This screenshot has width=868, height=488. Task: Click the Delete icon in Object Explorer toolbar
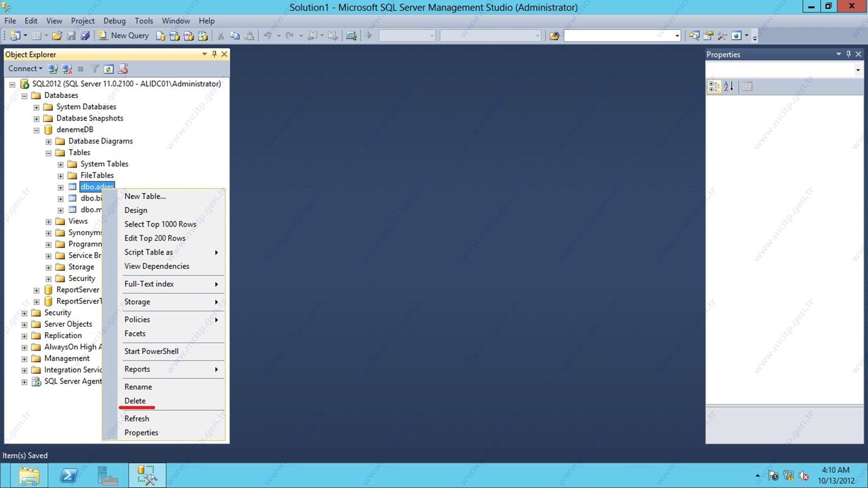coord(122,69)
